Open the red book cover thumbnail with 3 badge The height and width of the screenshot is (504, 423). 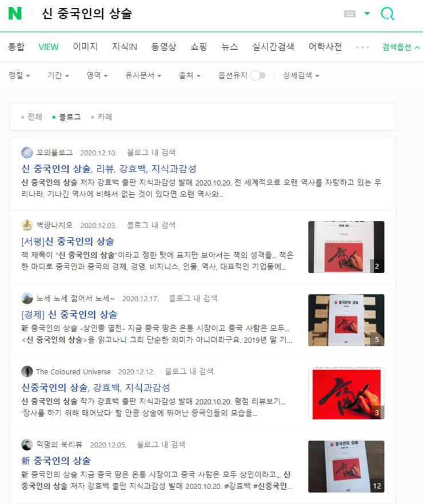tap(346, 393)
